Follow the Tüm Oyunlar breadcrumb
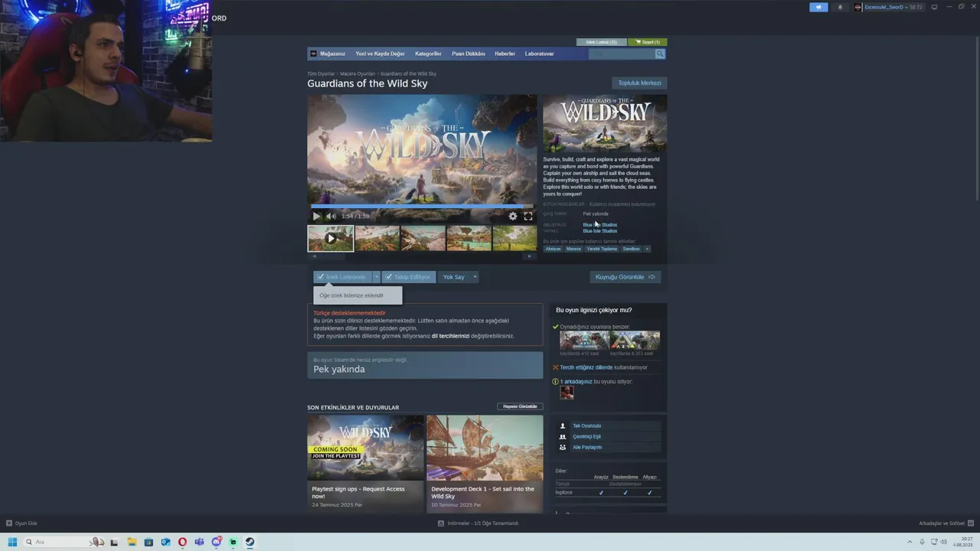Image resolution: width=980 pixels, height=551 pixels. coord(321,73)
